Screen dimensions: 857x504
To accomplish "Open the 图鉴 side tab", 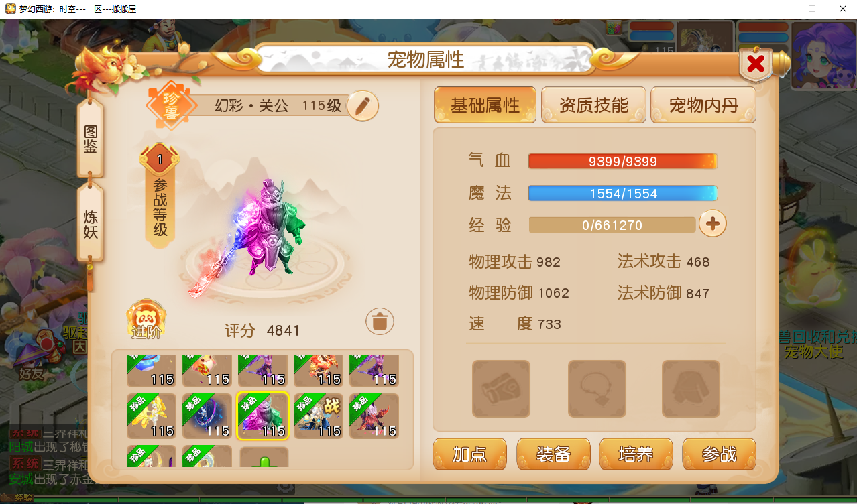I will 91,139.
